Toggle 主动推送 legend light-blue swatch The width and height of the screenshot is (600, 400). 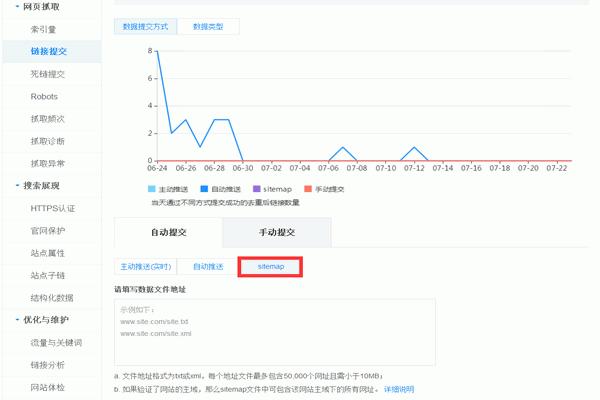152,189
